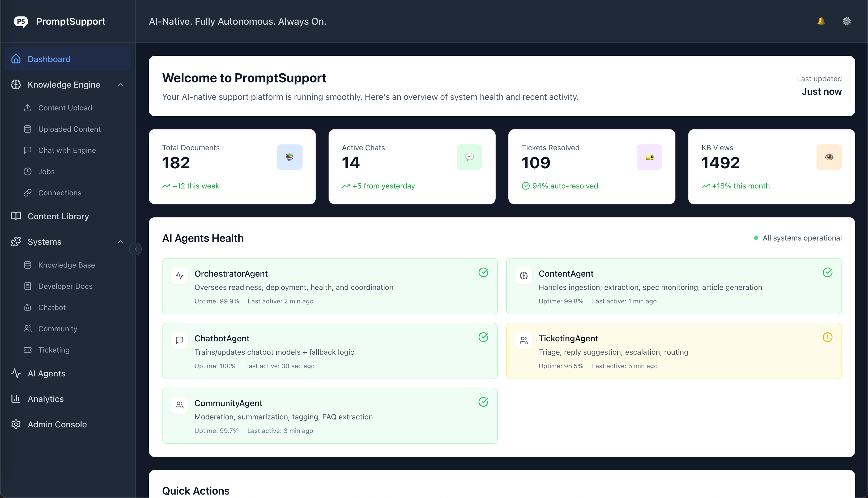Collapse the Knowledge Engine section

tap(120, 84)
